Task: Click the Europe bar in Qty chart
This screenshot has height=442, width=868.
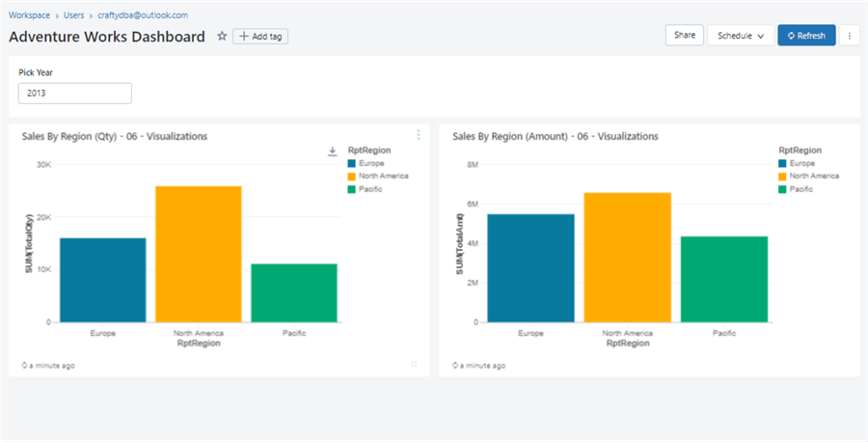Action: (x=103, y=280)
